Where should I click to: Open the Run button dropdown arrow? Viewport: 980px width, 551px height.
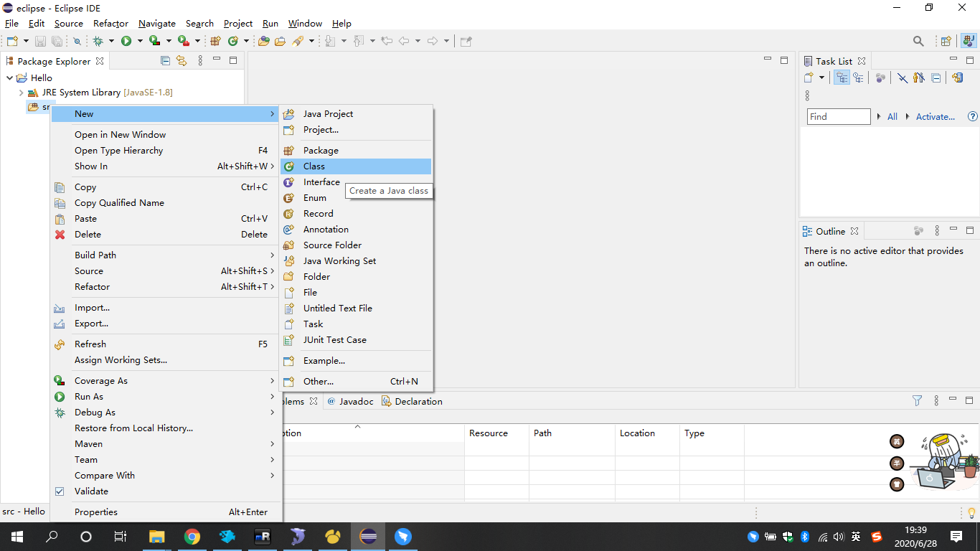pos(140,41)
